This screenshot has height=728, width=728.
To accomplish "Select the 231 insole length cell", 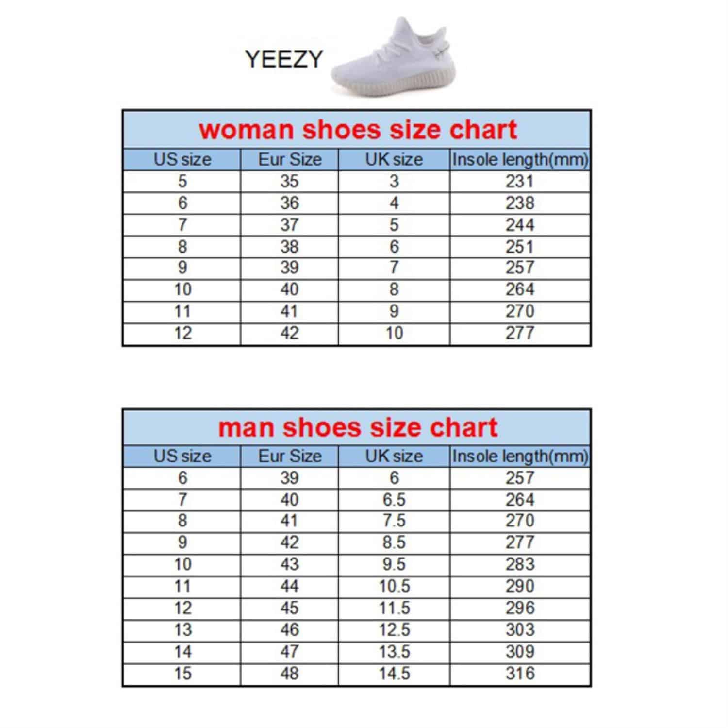I will (x=520, y=181).
